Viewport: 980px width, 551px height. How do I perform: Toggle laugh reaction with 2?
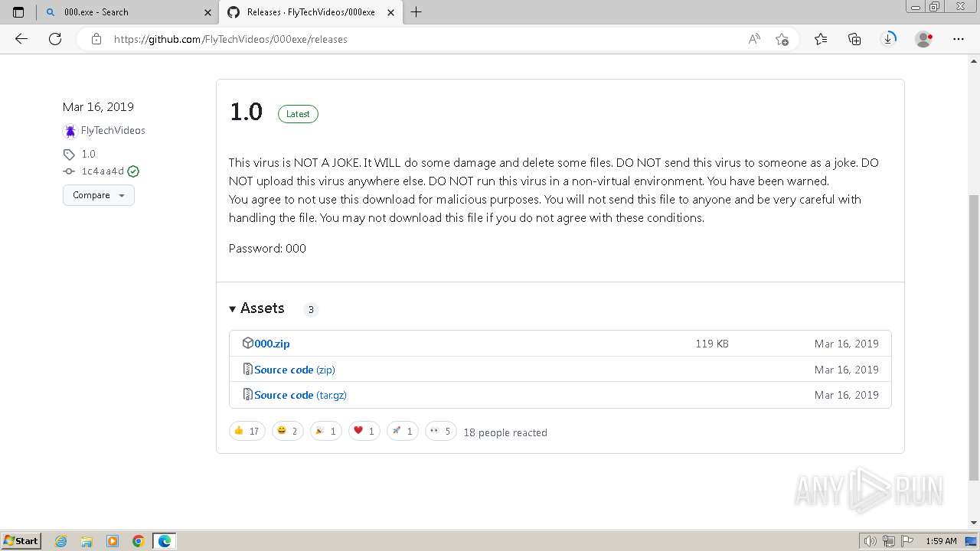288,431
